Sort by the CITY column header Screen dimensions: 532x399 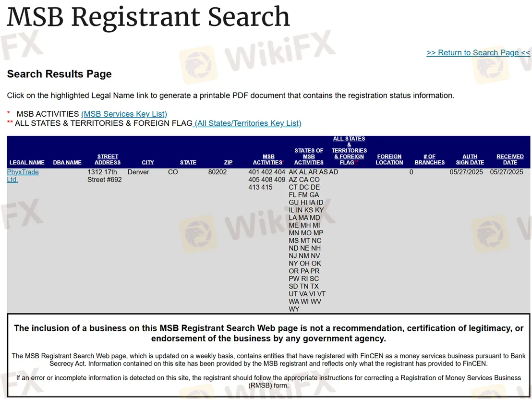(x=147, y=162)
